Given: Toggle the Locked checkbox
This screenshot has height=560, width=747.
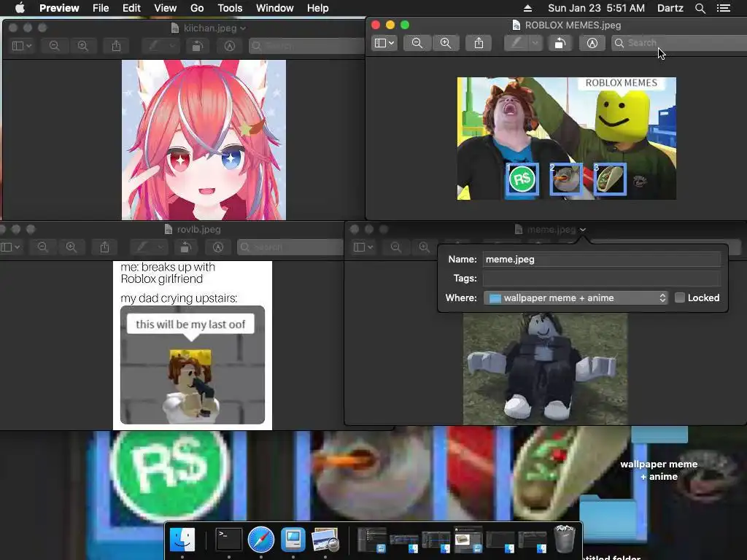Looking at the screenshot, I should tap(680, 298).
